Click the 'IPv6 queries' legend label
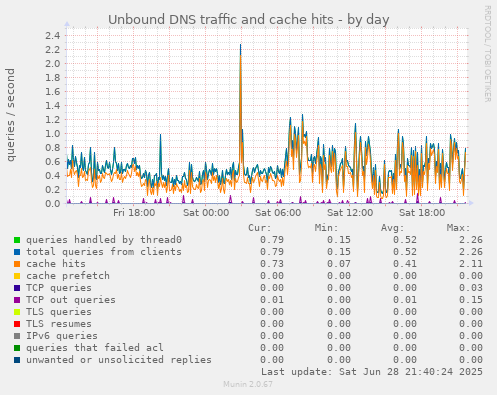This screenshot has height=395, width=497. [62, 336]
